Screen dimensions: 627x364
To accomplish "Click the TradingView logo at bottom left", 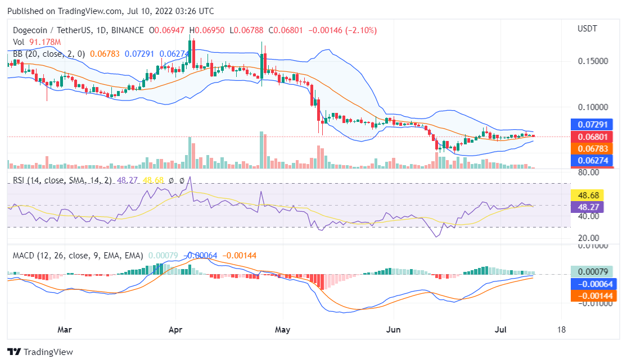I will tap(40, 352).
